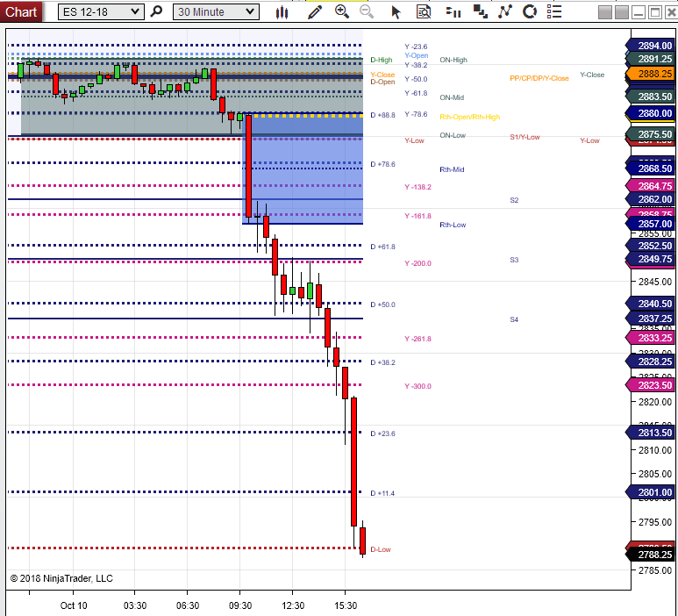Click the circular reload chart icon
This screenshot has height=616, width=678.
pyautogui.click(x=530, y=11)
